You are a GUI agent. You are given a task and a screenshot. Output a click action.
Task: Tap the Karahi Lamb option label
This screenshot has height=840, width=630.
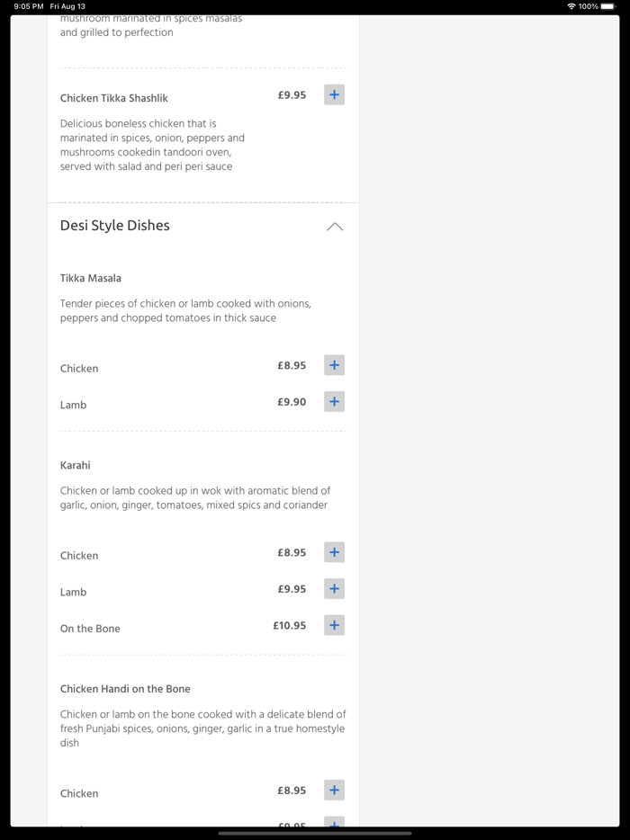pyautogui.click(x=74, y=592)
